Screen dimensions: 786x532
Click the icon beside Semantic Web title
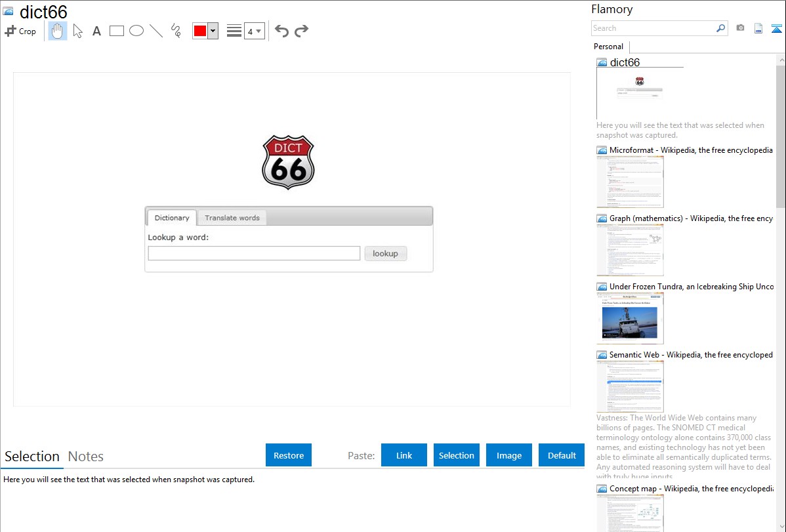(602, 355)
